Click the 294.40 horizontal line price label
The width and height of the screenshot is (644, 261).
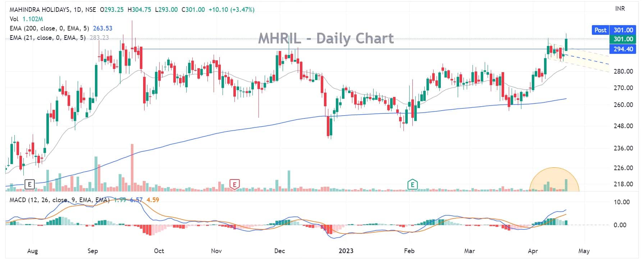coord(623,49)
